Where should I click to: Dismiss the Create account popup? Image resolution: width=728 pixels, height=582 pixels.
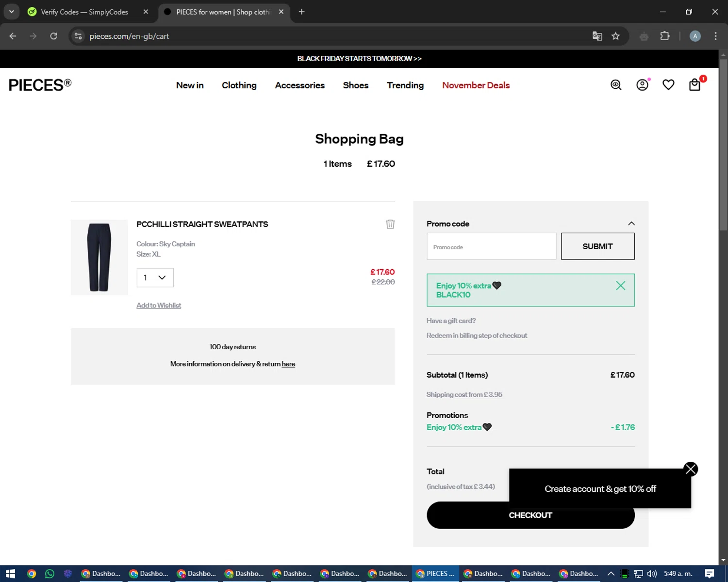pyautogui.click(x=691, y=469)
